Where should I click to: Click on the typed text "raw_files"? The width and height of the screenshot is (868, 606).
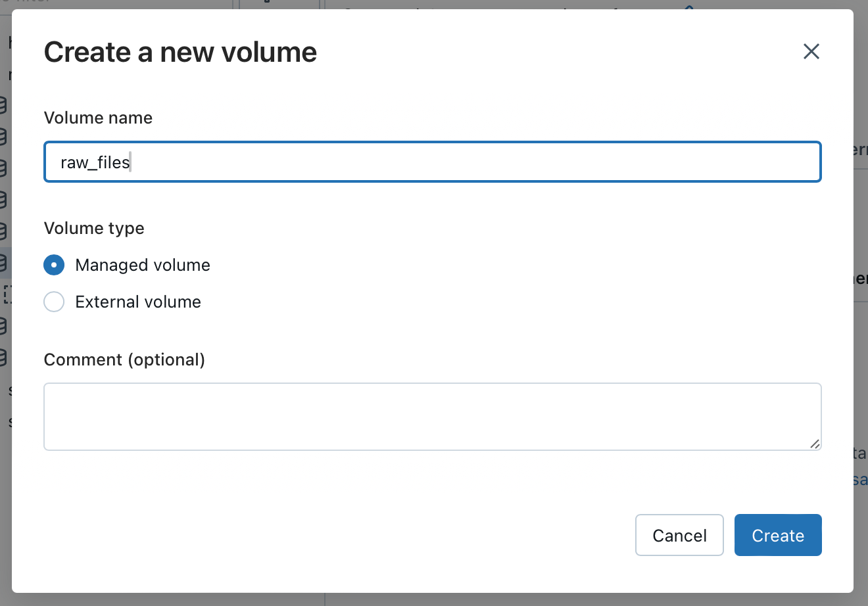click(95, 162)
